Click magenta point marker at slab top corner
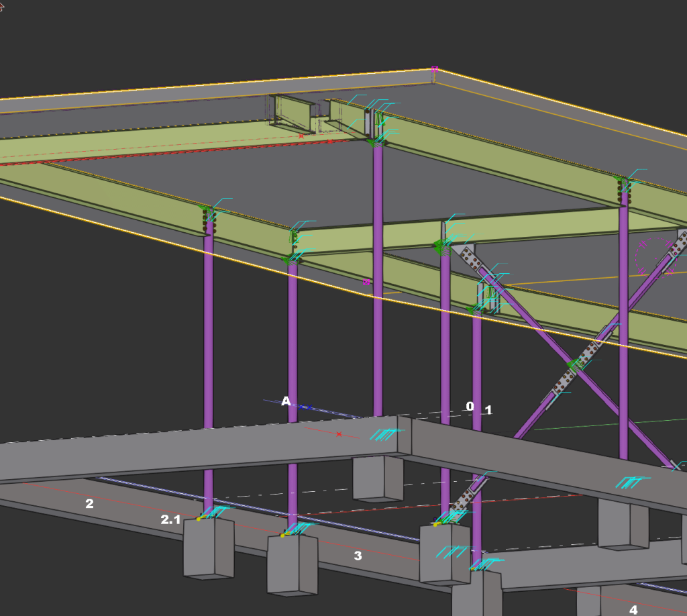Viewport: 687px width, 616px height. click(435, 69)
